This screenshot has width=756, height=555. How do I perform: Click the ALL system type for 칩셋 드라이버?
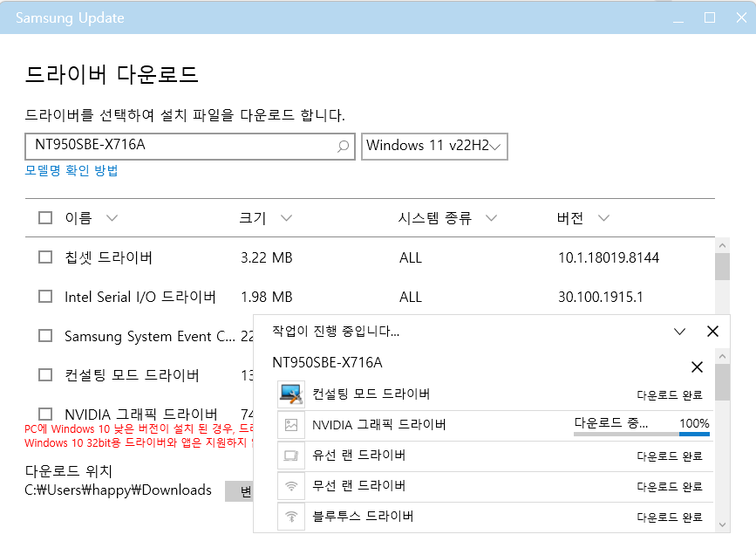click(x=411, y=257)
